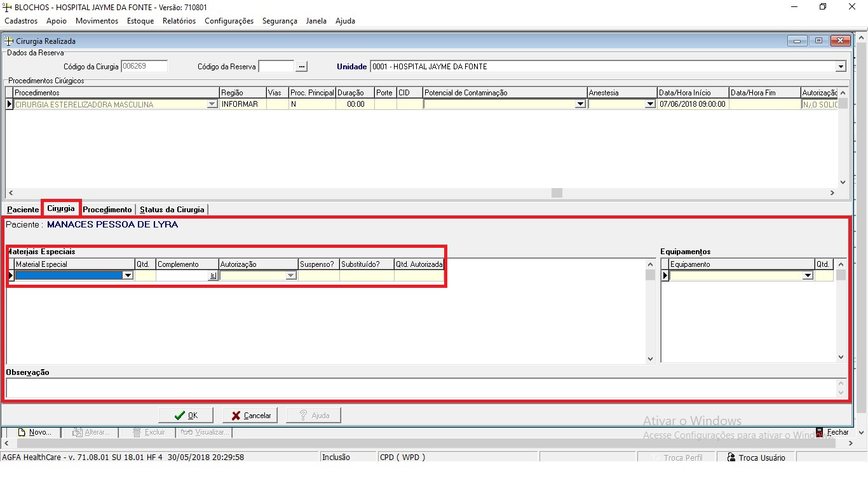Switch to the Procedimento tab
Viewport: 868px width, 488px height.
pos(107,210)
